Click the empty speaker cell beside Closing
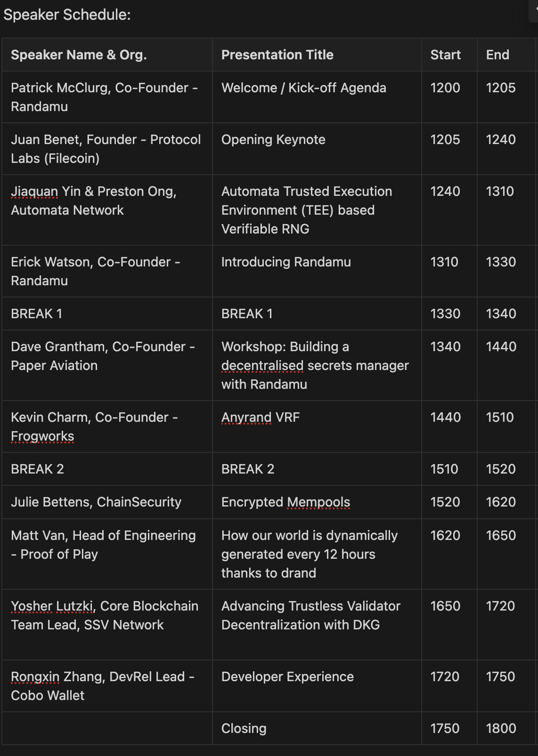The width and height of the screenshot is (538, 756). coord(107,728)
